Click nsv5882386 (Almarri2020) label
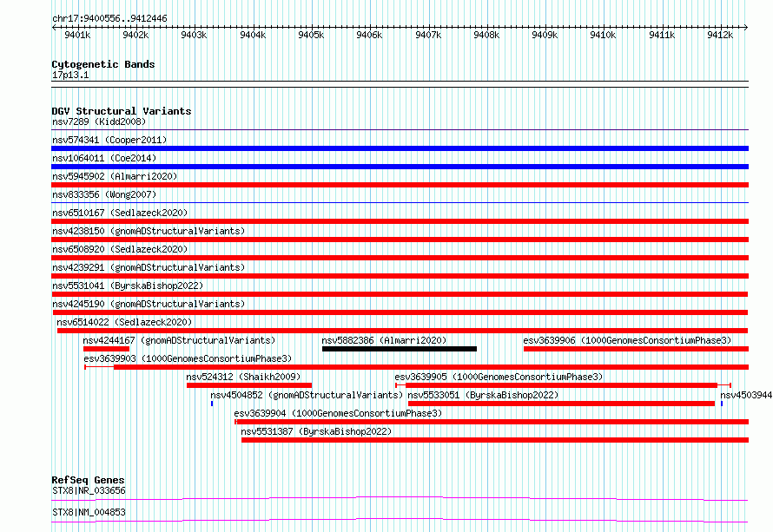The image size is (773, 532). (384, 340)
